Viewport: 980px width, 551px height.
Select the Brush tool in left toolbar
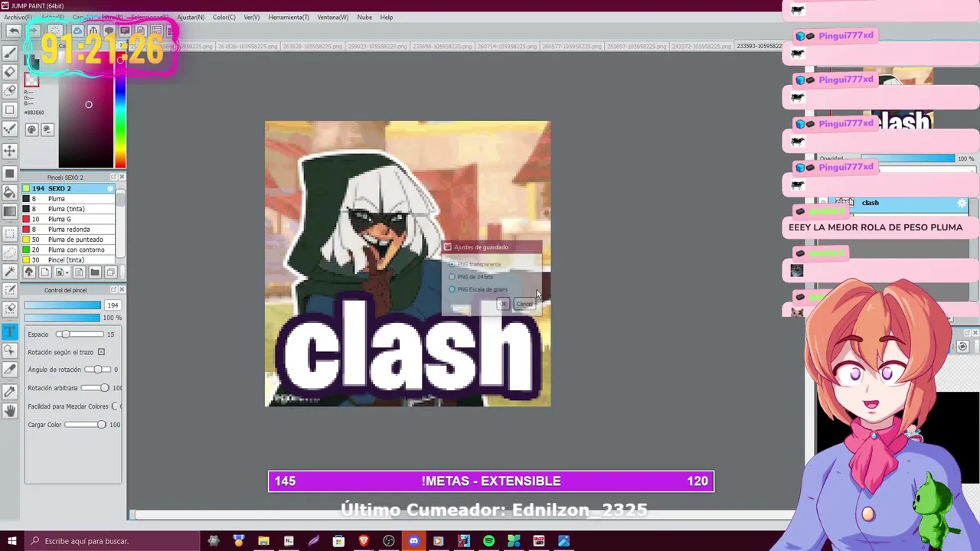(x=10, y=53)
